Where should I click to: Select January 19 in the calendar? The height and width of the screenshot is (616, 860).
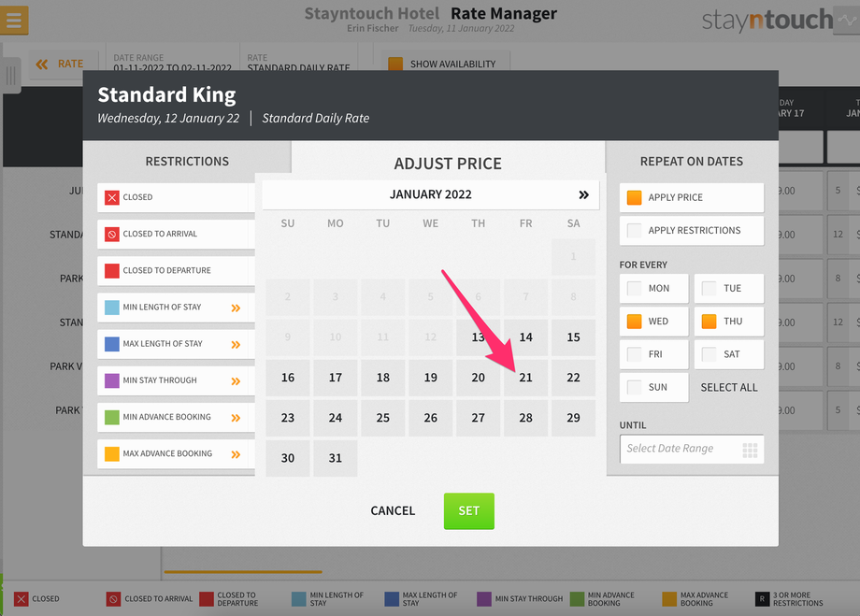tap(431, 378)
